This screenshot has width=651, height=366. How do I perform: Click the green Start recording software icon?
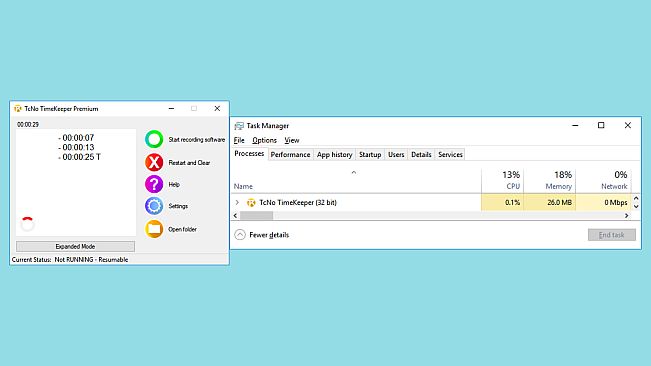154,139
